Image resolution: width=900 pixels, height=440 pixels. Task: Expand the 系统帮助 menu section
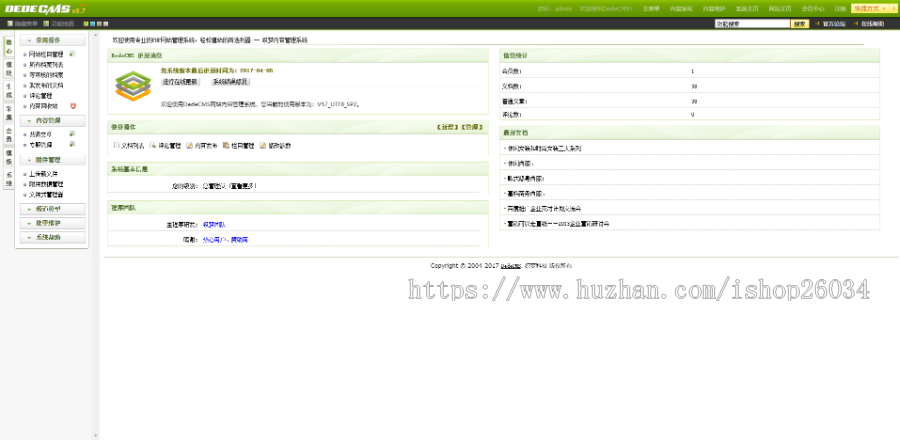coord(53,237)
